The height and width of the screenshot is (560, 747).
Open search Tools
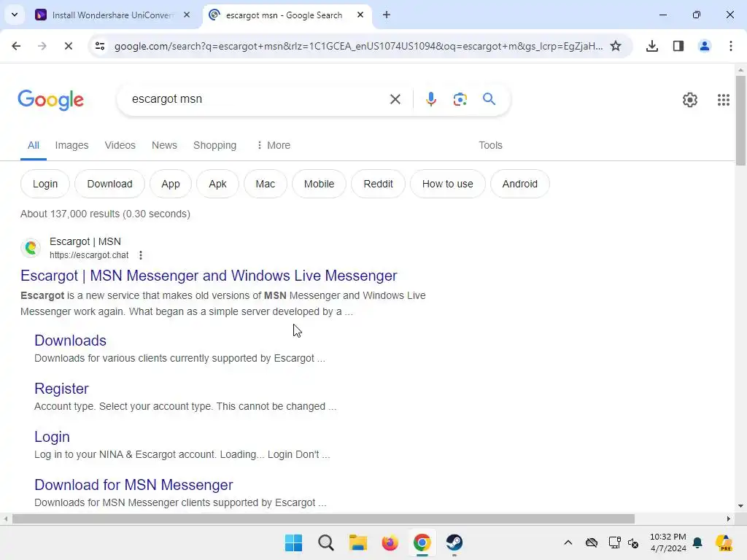coord(490,145)
